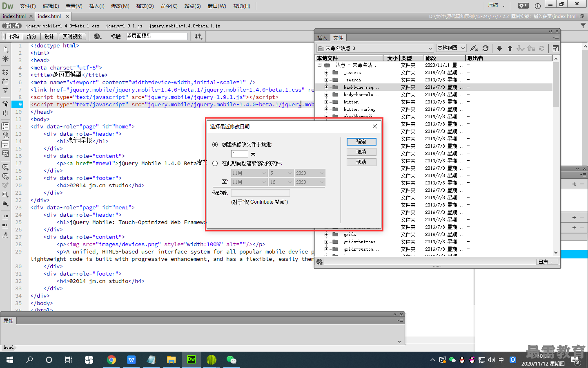588x368 pixels.
Task: Open the Files panel options menu icon
Action: click(556, 37)
